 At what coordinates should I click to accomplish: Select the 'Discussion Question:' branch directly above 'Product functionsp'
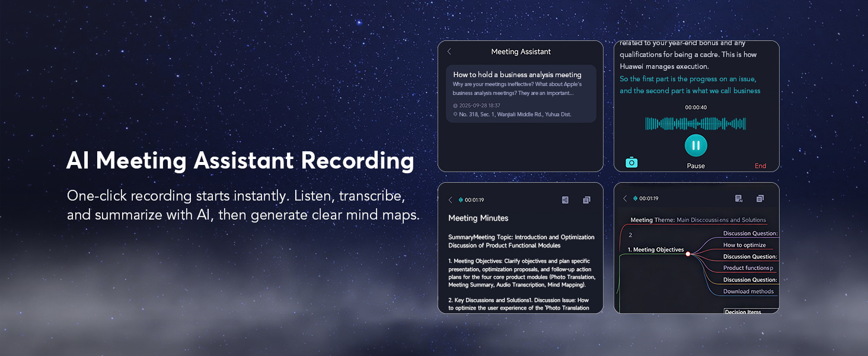click(x=750, y=257)
